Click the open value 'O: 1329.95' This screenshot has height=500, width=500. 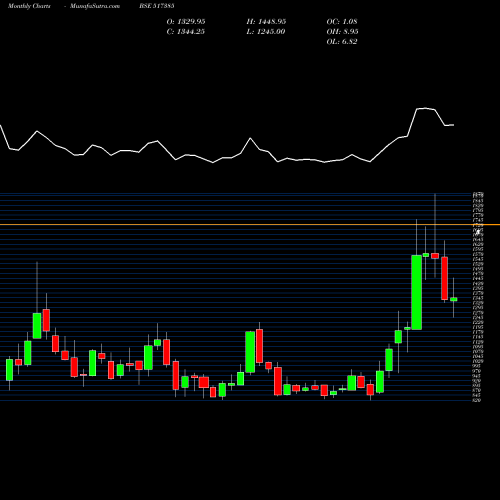click(186, 22)
